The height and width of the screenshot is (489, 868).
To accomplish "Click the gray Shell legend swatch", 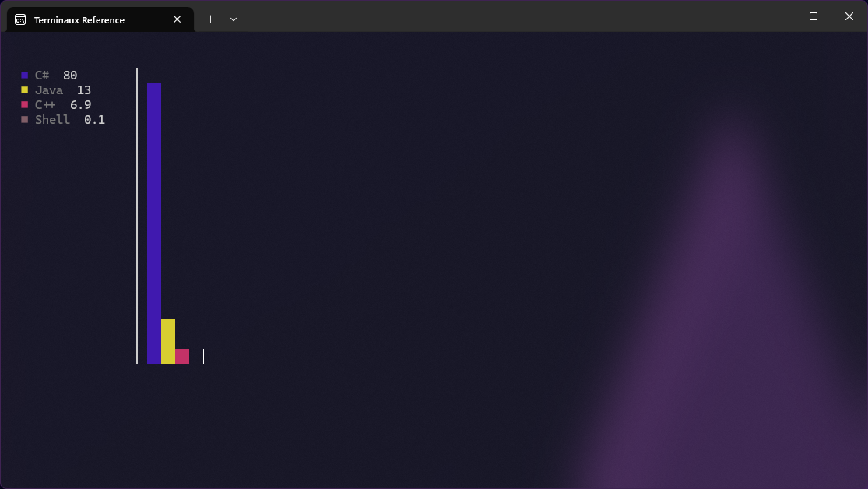I will pos(25,120).
